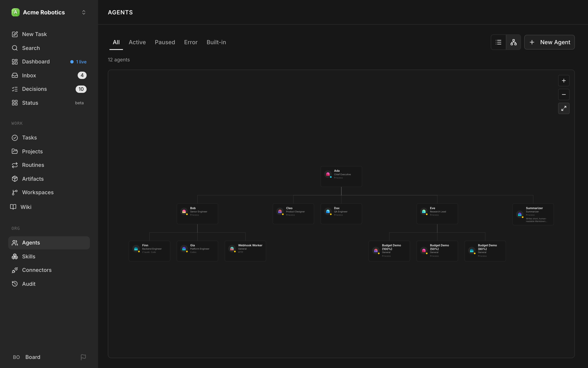Select the Dax QA Engineer node
This screenshot has height=368, width=588.
tap(341, 214)
